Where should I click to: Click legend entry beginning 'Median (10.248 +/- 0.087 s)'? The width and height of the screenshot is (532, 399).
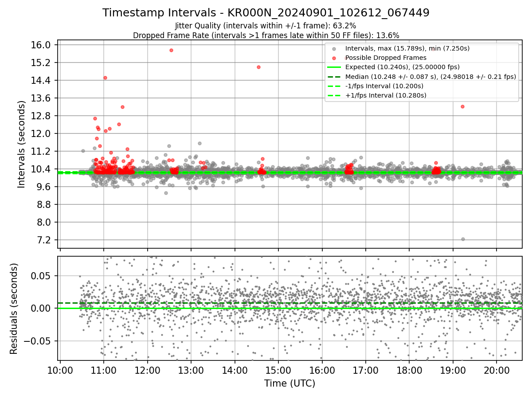(x=430, y=77)
